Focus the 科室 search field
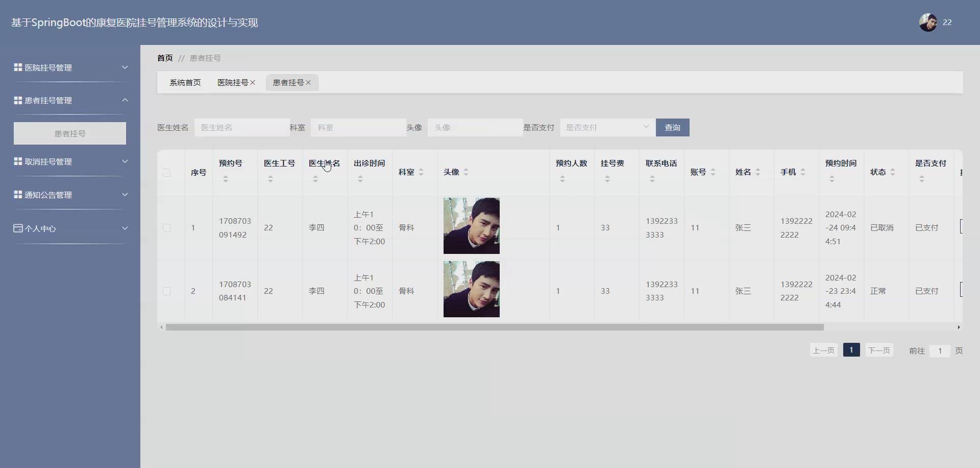The image size is (980, 468). pos(358,128)
